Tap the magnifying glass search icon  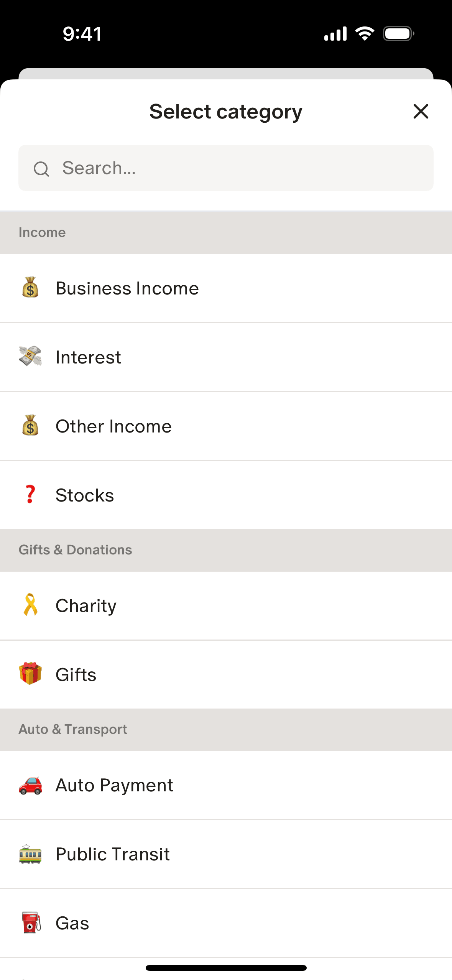pos(41,169)
